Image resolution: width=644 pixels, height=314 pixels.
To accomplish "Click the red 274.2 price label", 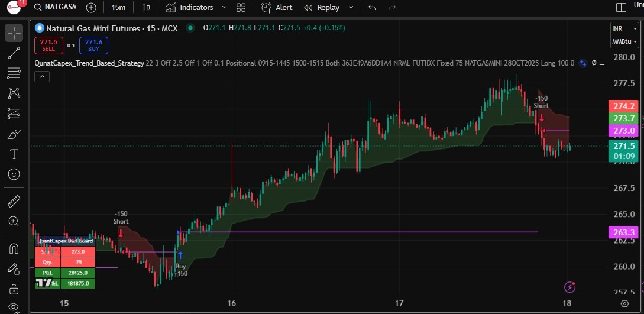I will (x=624, y=106).
